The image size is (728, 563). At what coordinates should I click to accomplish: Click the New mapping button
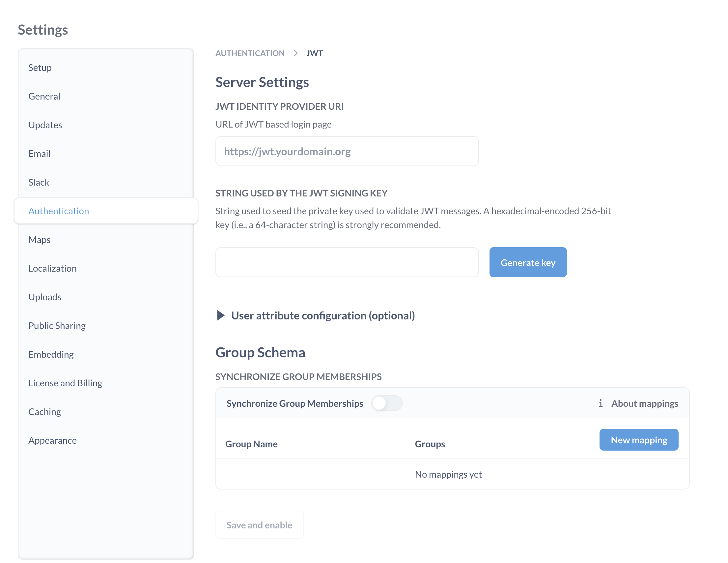(638, 440)
